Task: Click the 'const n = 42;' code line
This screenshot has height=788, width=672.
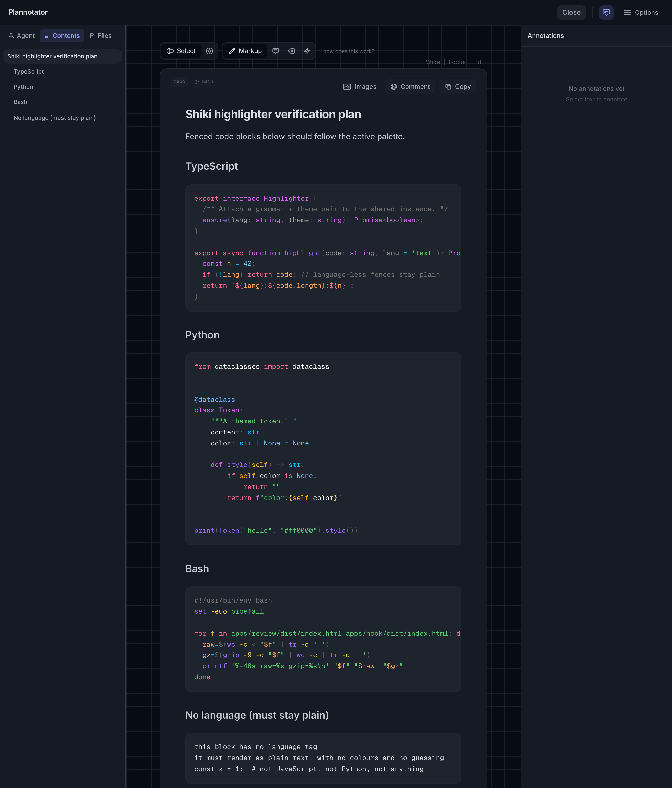Action: pyautogui.click(x=228, y=263)
